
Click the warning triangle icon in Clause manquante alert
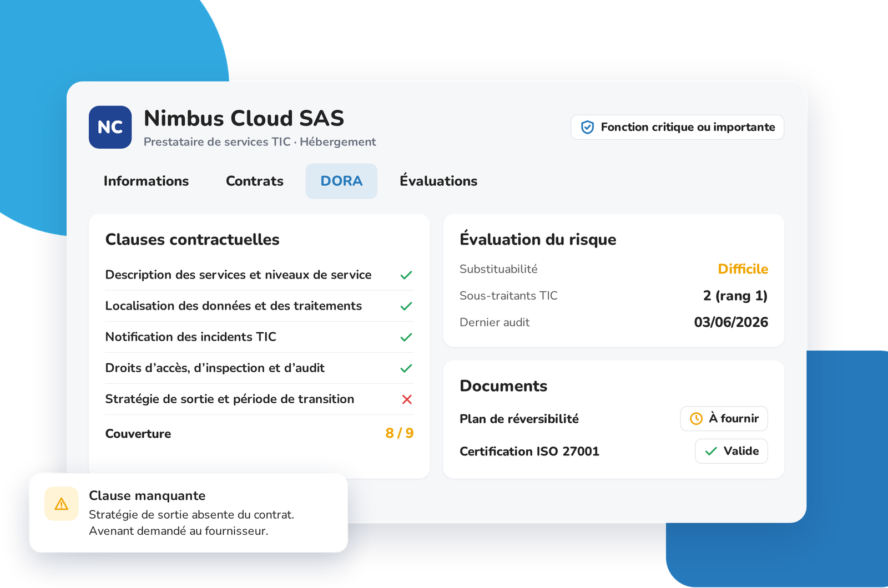point(62,504)
